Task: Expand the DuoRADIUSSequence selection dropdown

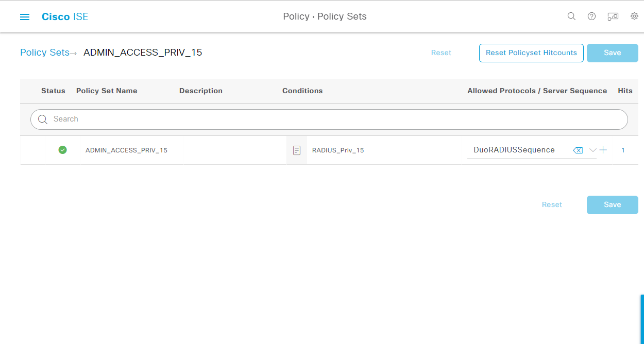Action: 591,150
